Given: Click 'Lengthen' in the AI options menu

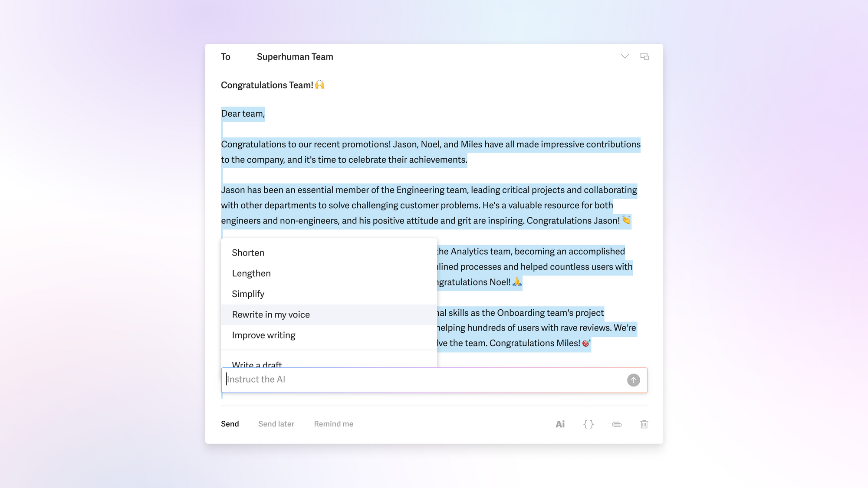Looking at the screenshot, I should [251, 273].
